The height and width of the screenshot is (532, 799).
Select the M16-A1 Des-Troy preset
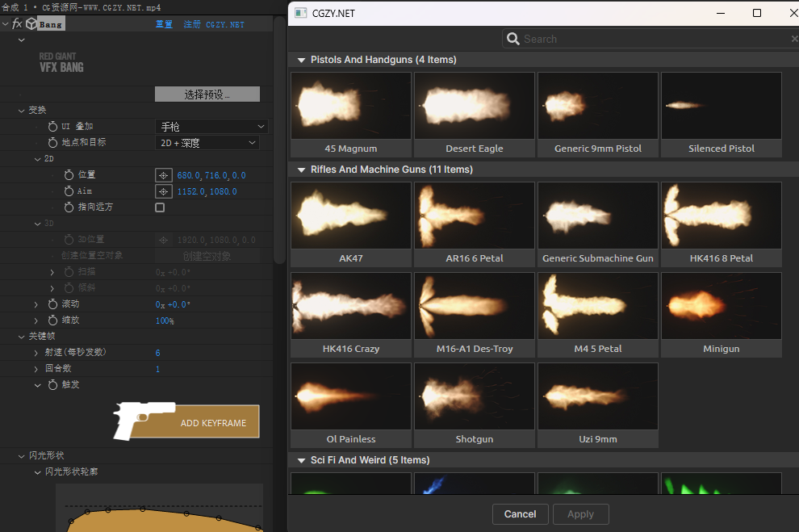point(475,314)
